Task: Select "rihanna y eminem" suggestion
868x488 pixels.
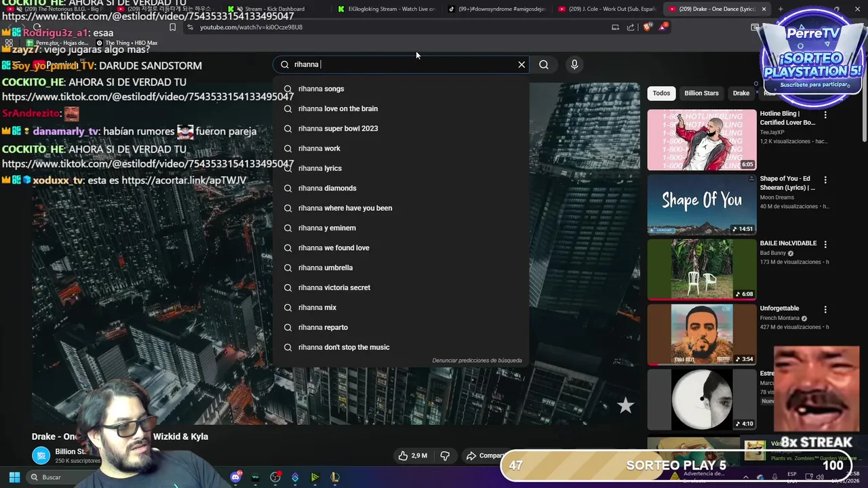Action: tap(401, 228)
